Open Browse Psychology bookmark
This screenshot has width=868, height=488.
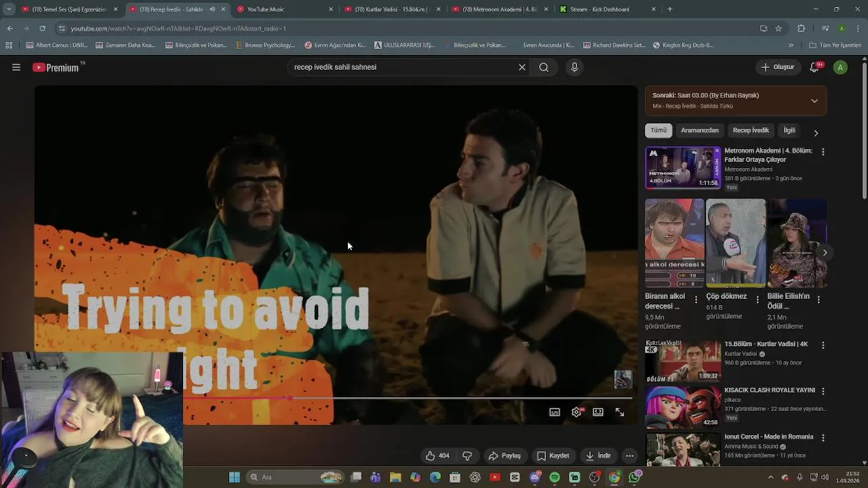pyautogui.click(x=264, y=45)
